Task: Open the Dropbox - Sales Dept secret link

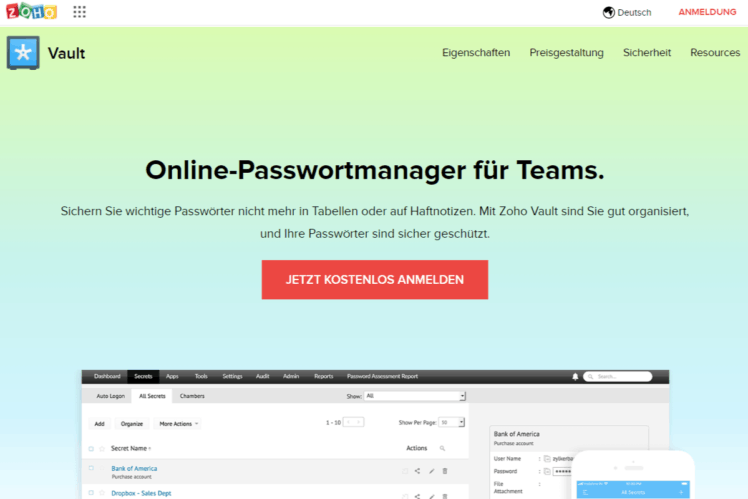Action: pyautogui.click(x=141, y=493)
